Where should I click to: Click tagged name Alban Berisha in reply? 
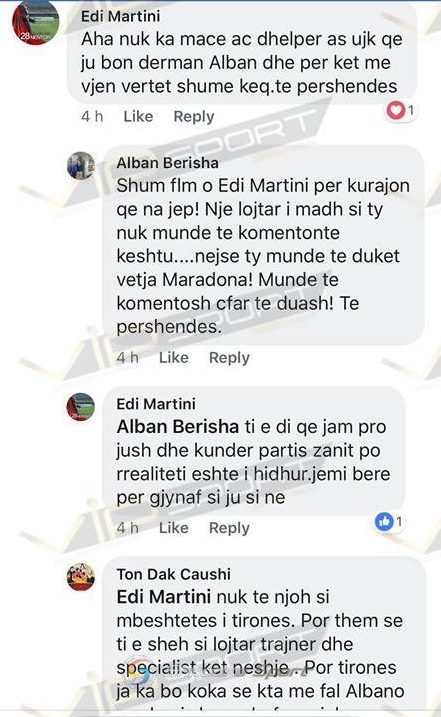[177, 427]
